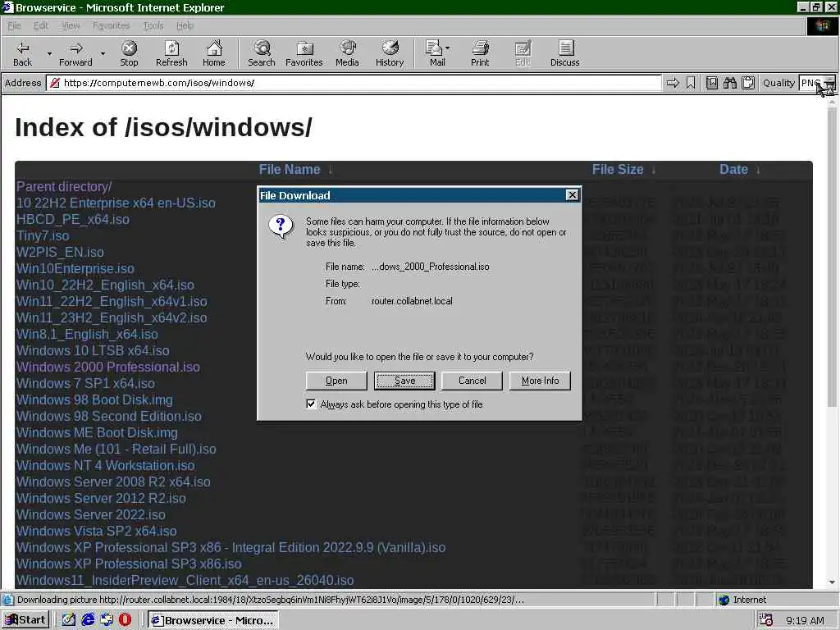Cancel the File Download dialog
The image size is (840, 630).
472,381
